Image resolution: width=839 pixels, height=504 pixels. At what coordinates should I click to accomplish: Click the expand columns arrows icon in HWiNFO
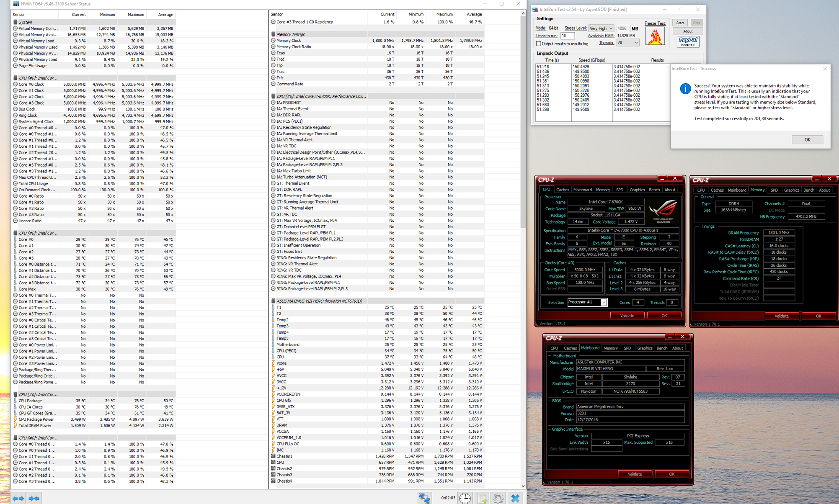click(x=18, y=498)
